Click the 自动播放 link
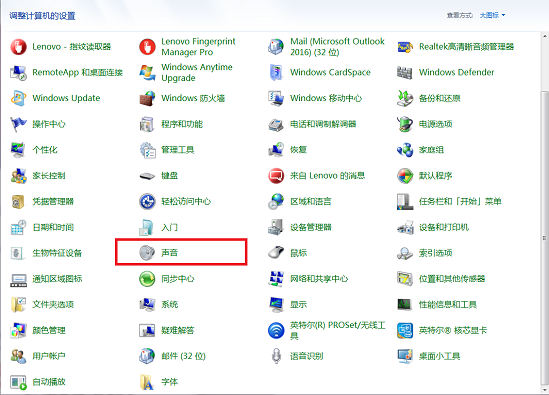This screenshot has width=549, height=395. 49,382
